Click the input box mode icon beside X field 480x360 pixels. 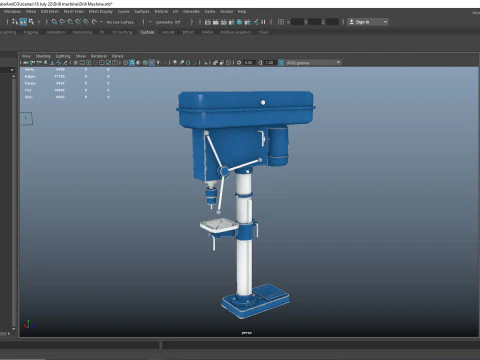(281, 22)
